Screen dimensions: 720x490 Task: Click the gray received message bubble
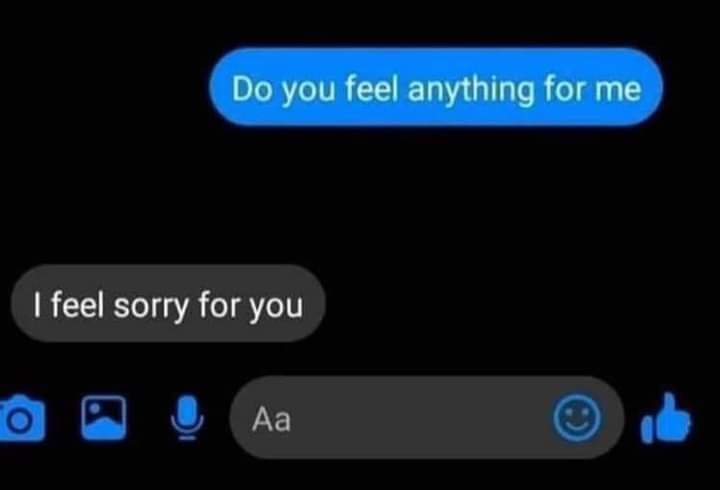coord(169,303)
